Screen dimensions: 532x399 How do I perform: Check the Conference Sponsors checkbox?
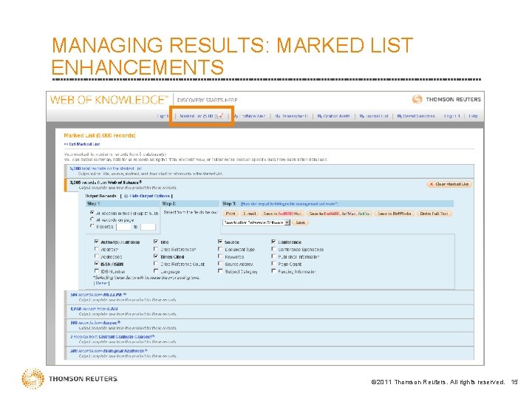coord(273,249)
